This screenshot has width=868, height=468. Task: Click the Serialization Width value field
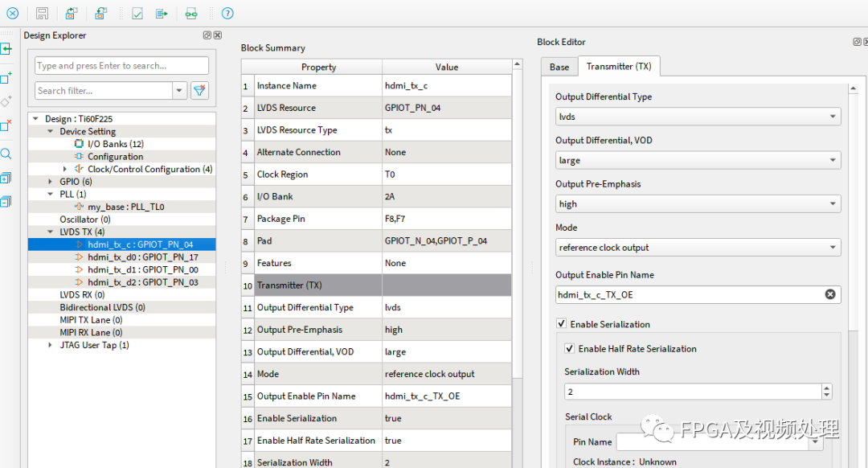tap(693, 392)
